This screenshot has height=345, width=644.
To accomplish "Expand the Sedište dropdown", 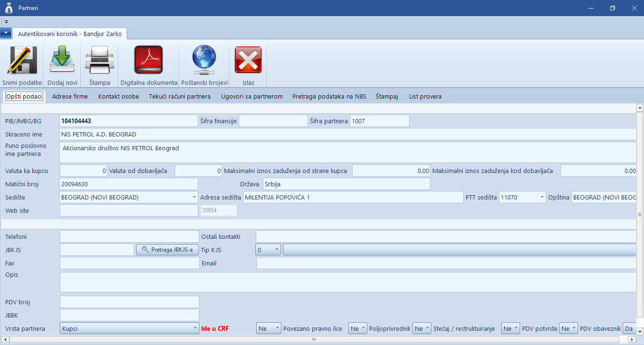I will coord(195,197).
